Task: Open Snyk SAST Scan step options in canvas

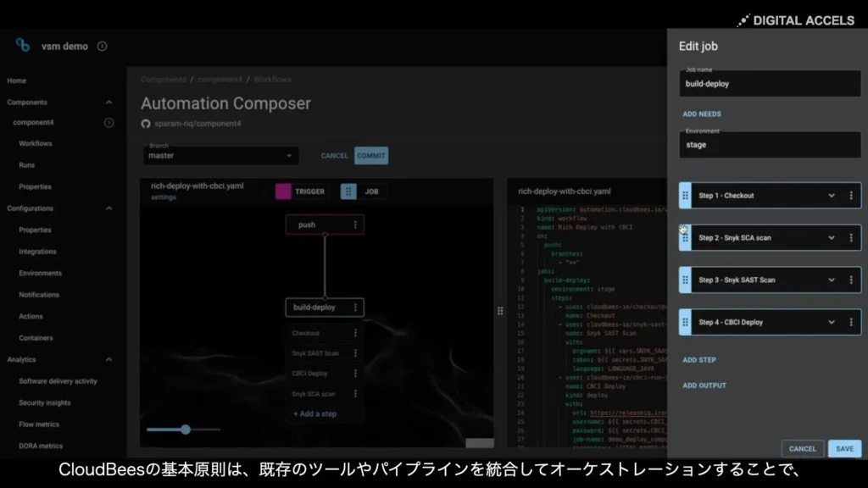Action: (x=355, y=353)
